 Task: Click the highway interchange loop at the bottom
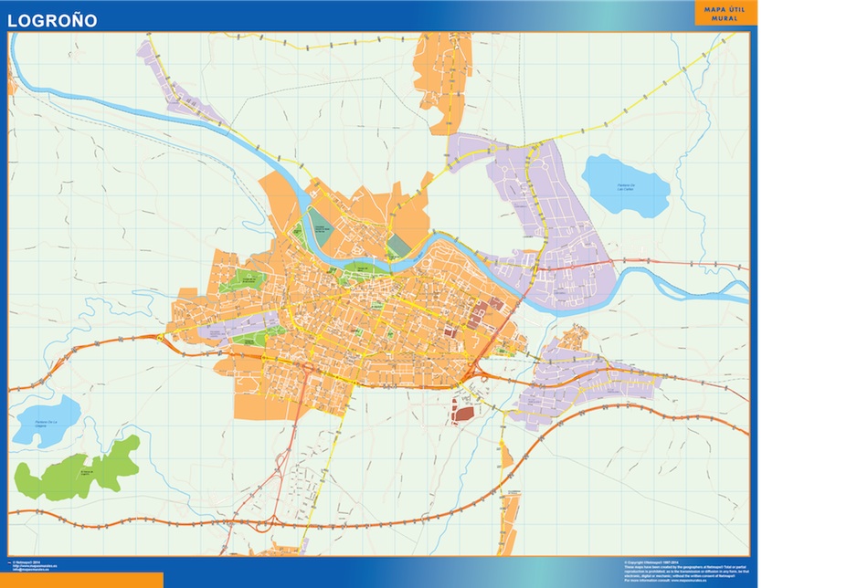(265, 525)
